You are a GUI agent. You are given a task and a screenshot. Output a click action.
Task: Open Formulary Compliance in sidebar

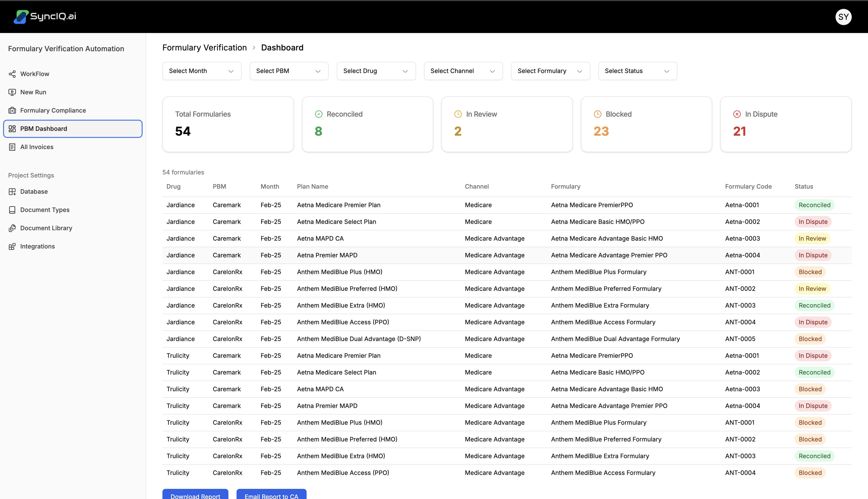click(53, 110)
